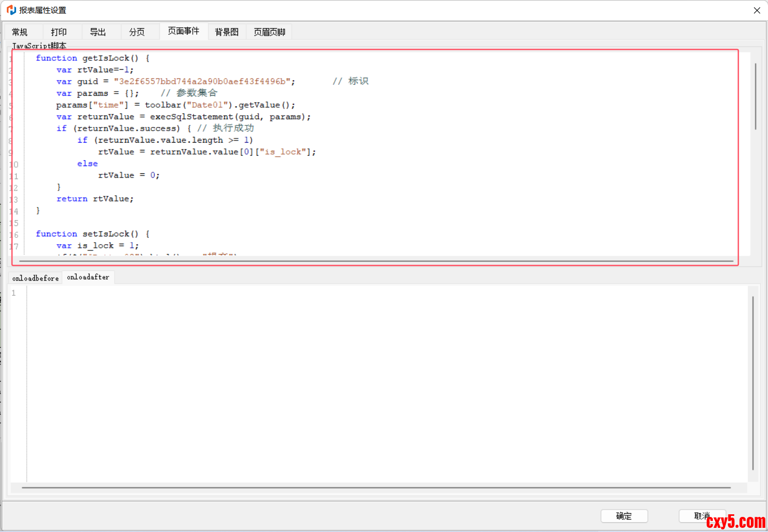Open the 打印 tab
The width and height of the screenshot is (768, 532).
tap(59, 32)
